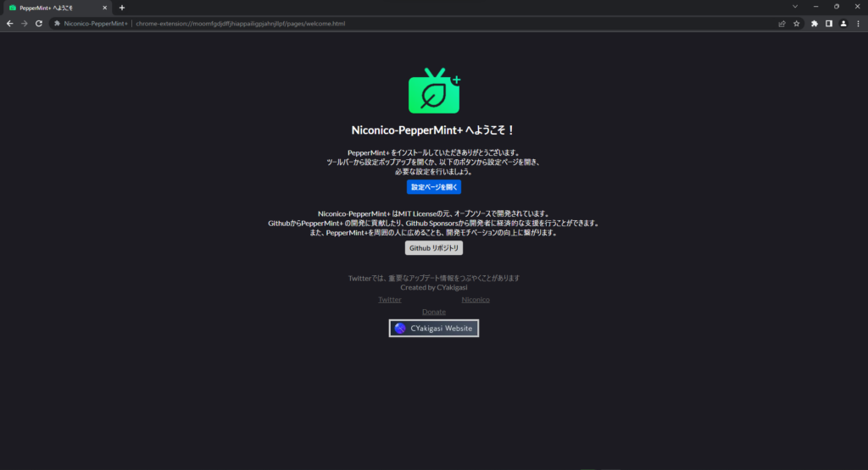
Task: Select the PepperMint+ へようこそ tab
Action: (x=58, y=8)
